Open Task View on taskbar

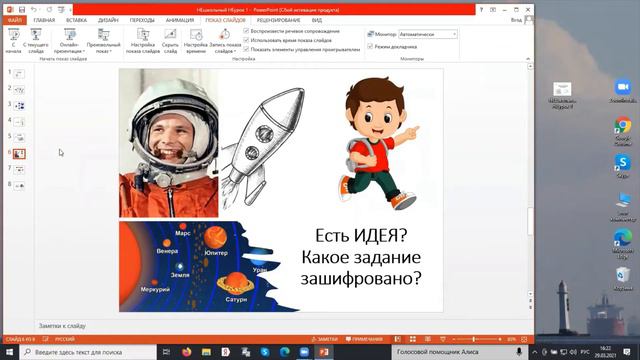point(166,352)
